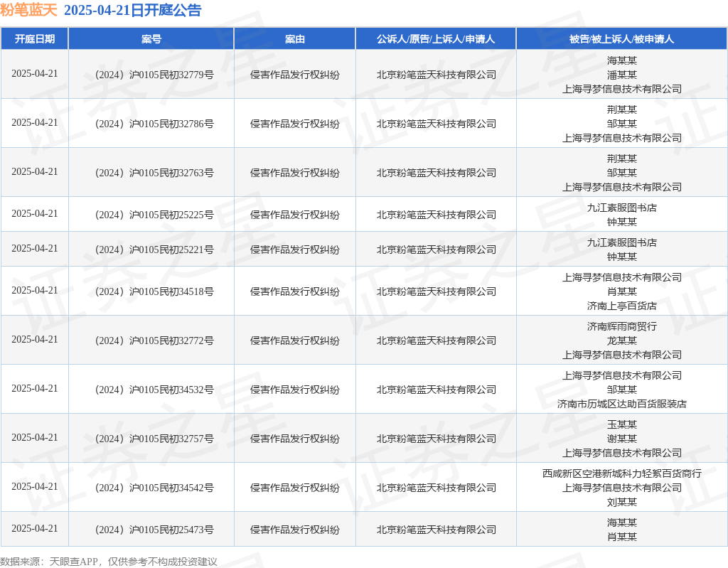
Task: Click defendant 龙某某
Action: point(621,341)
